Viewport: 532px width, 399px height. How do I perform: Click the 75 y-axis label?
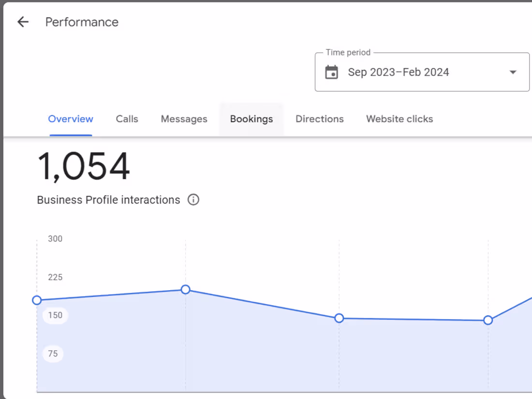53,354
